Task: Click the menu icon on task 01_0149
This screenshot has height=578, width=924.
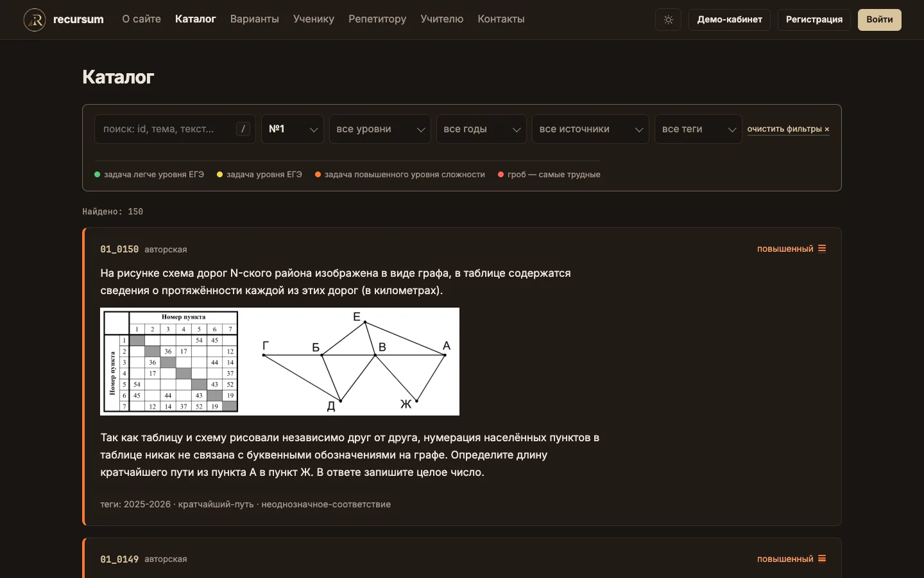Action: pos(822,559)
